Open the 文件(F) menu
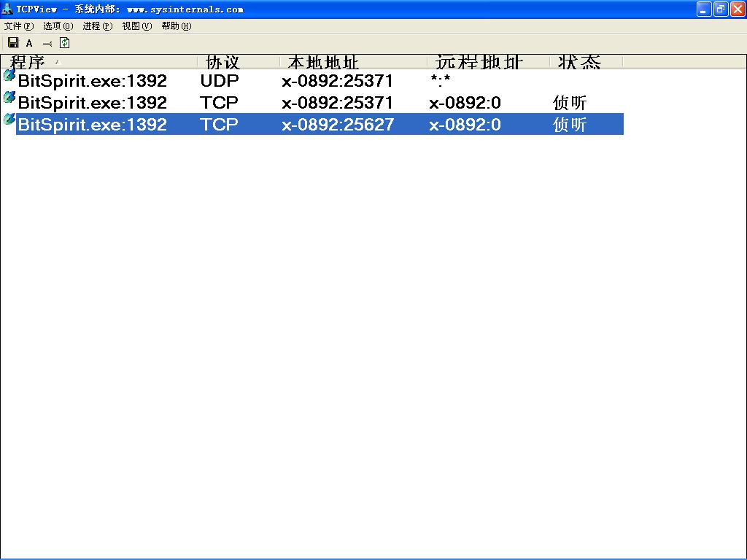The image size is (747, 560). [19, 26]
